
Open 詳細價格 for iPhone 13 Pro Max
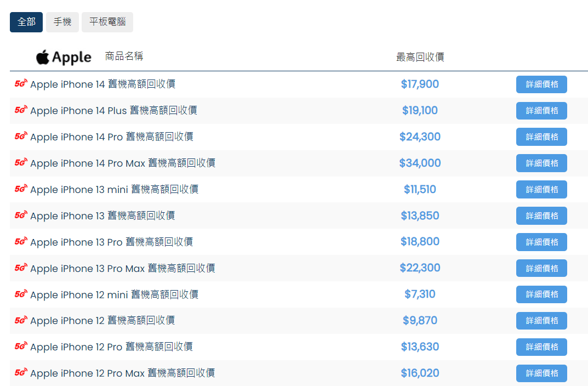pyautogui.click(x=541, y=268)
